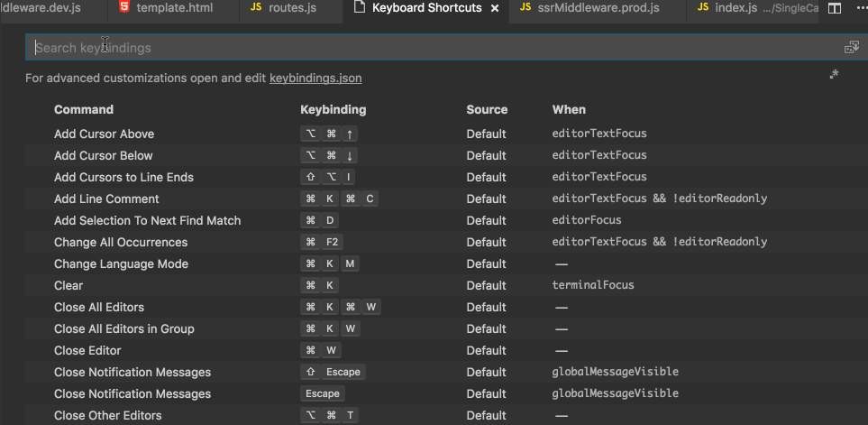
Task: Switch to the ssrMiddleware.prod.js tab
Action: coord(597,8)
